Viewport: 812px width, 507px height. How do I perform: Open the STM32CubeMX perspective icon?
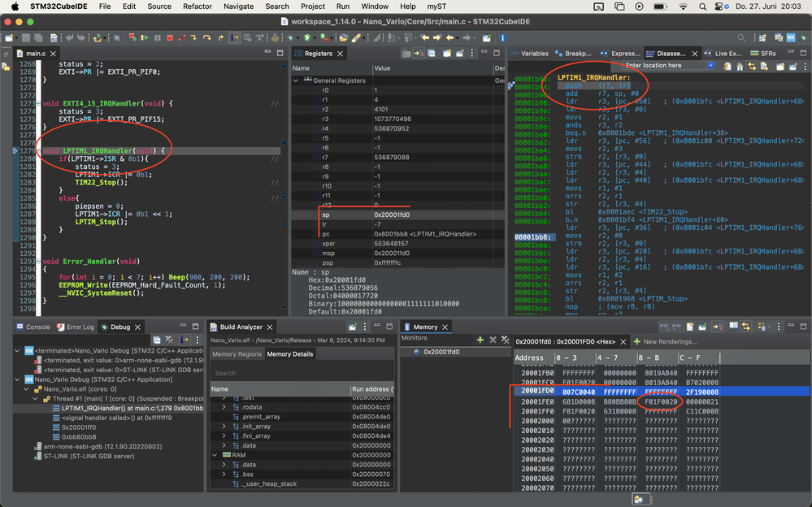click(791, 37)
